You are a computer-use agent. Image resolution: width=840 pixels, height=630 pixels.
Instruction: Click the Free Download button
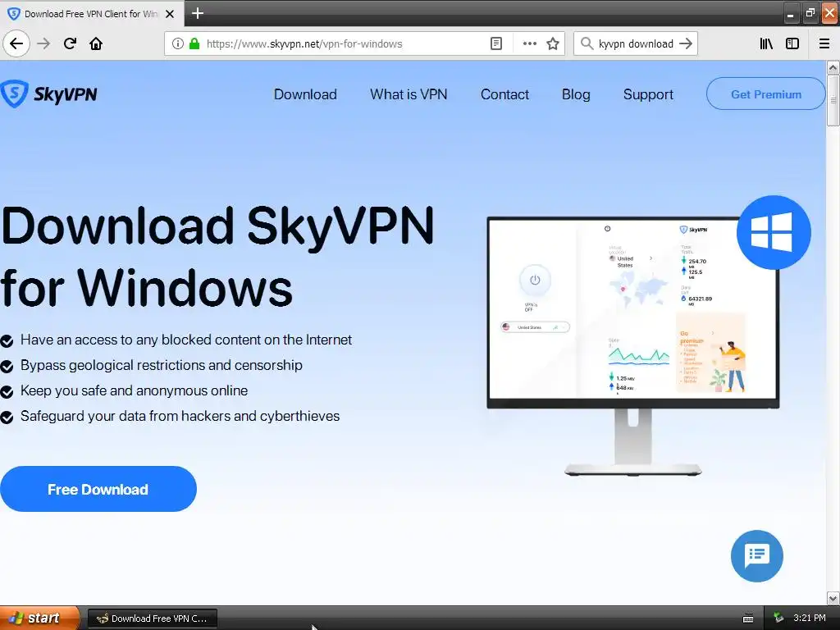click(x=98, y=489)
